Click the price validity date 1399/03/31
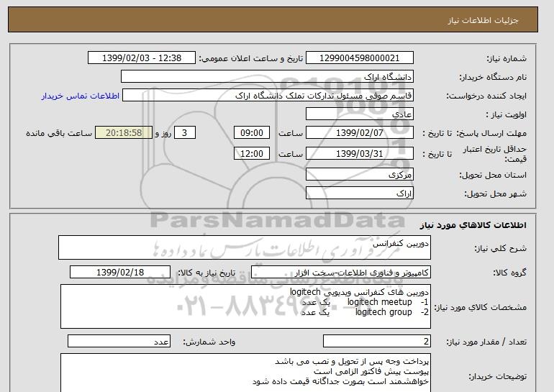Screen dimensions: 554x392 coord(359,154)
